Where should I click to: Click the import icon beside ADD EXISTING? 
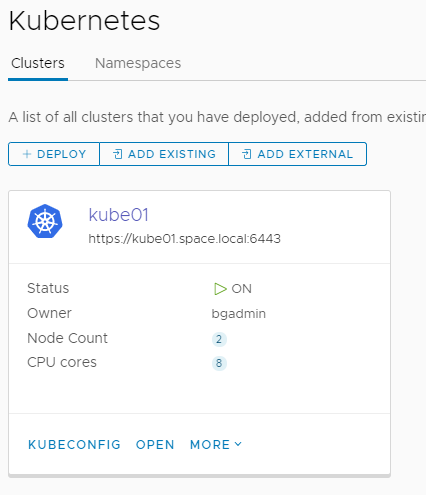point(118,154)
